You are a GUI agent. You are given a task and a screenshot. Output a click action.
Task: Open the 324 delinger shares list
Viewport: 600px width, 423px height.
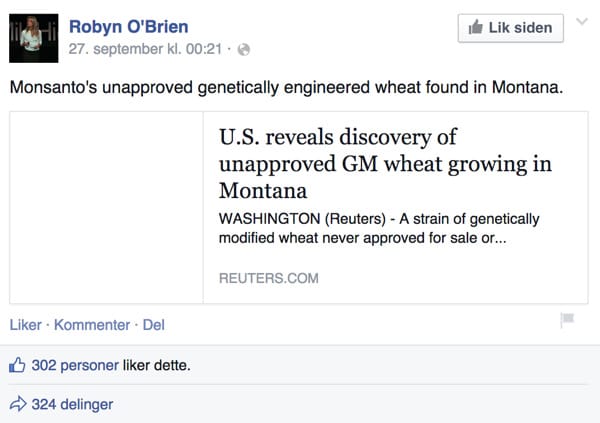point(72,405)
